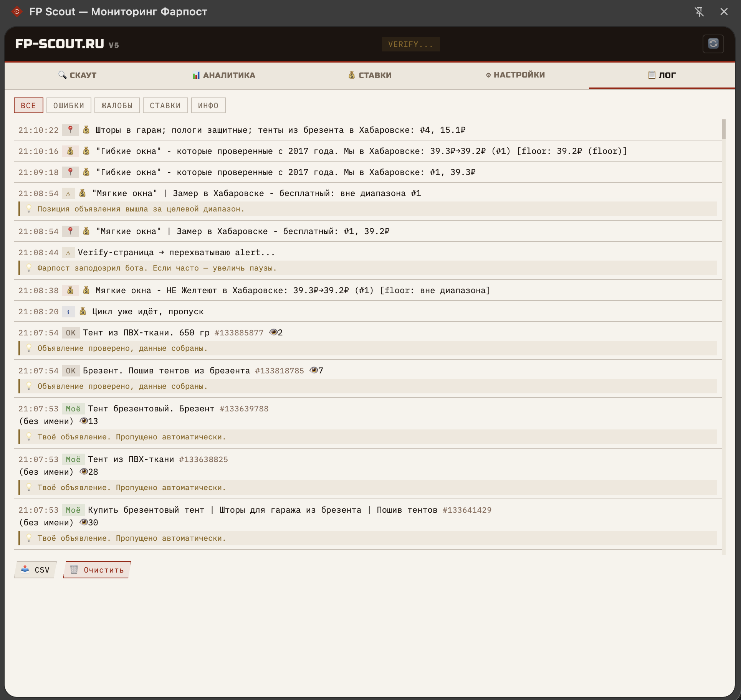Screen dimensions: 741x700
Task: Export log via CSV button
Action: click(x=35, y=570)
